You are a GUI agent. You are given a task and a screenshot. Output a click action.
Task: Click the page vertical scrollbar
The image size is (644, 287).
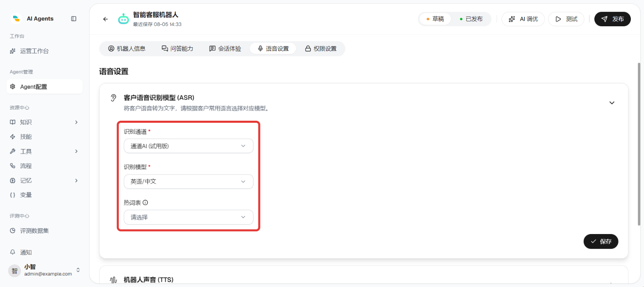point(639,144)
